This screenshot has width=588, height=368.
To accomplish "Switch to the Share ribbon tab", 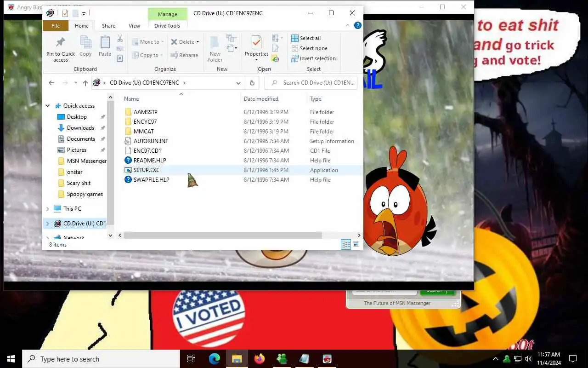I will 109,26.
